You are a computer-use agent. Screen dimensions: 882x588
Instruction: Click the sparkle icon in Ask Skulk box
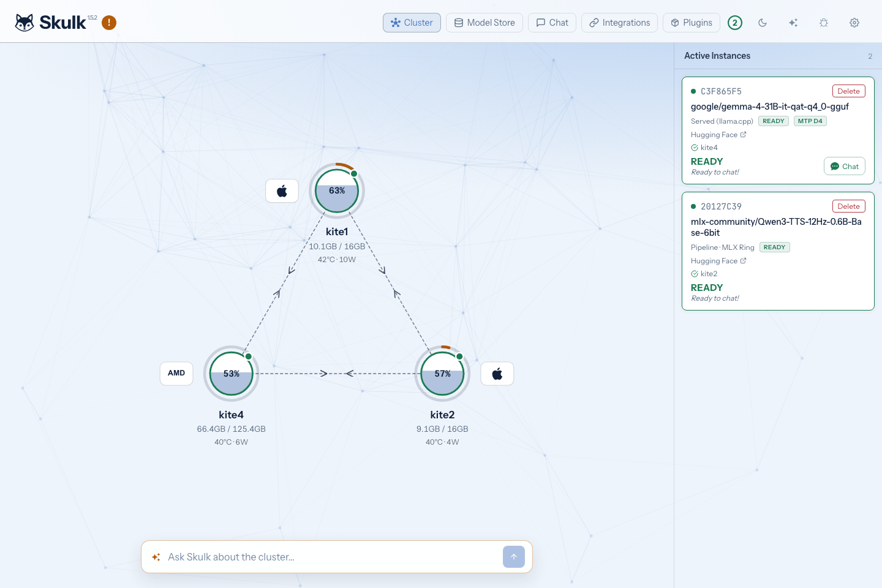(156, 557)
